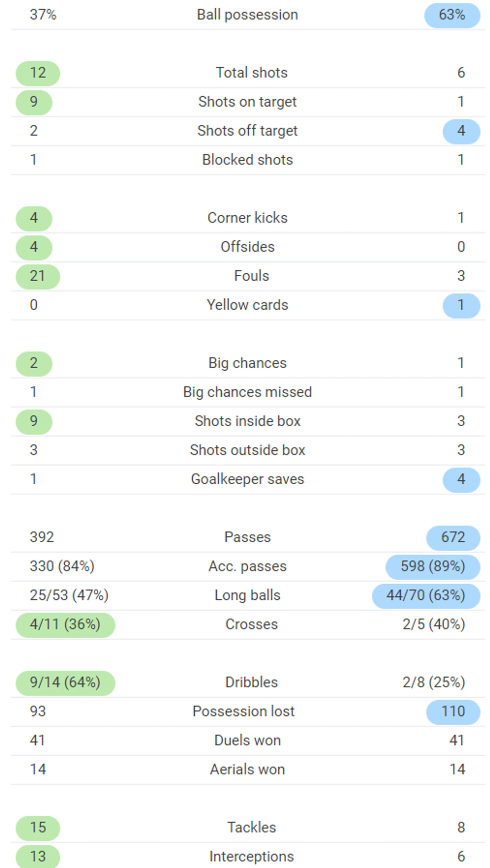
Task: Click the blue 4 shots off target badge
Action: (x=461, y=131)
